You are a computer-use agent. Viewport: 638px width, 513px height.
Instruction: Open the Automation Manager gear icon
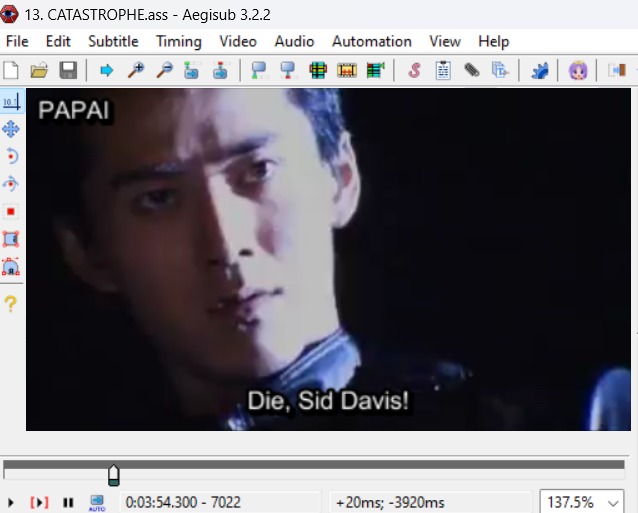click(540, 70)
